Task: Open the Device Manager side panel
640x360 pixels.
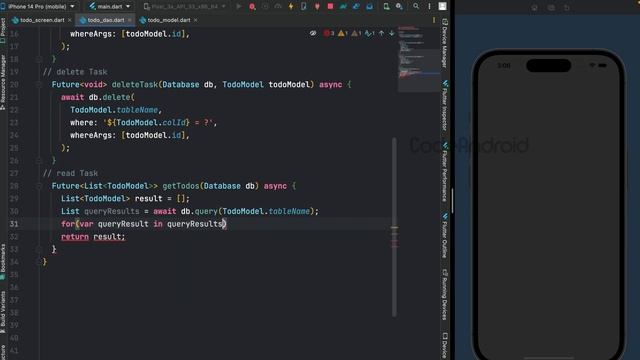Action: [x=445, y=43]
